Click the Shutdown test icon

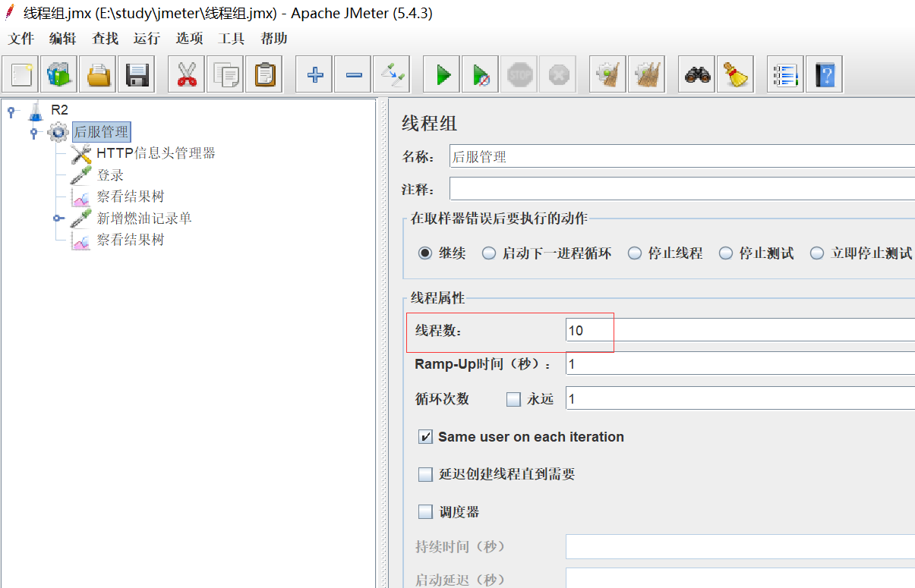click(x=558, y=74)
